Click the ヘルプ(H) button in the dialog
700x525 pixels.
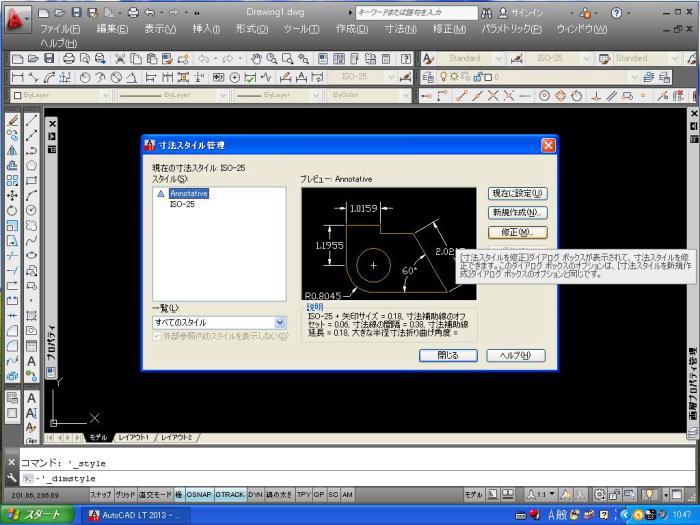click(516, 355)
